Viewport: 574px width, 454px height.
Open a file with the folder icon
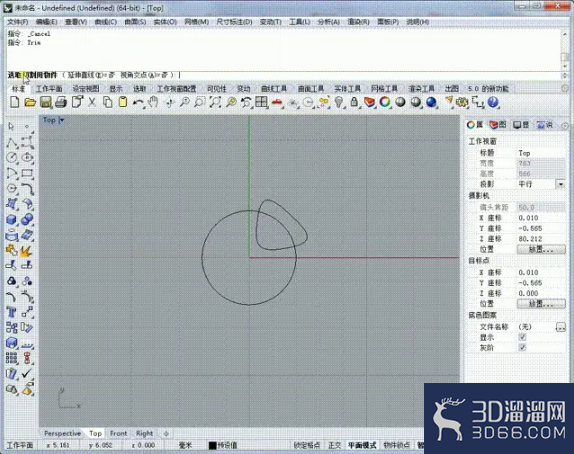[30, 102]
